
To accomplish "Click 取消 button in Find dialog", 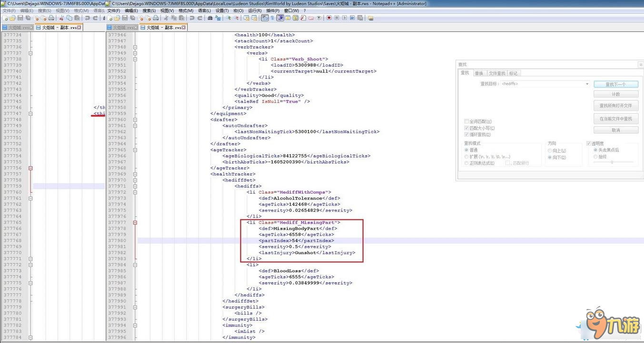I will [x=616, y=130].
